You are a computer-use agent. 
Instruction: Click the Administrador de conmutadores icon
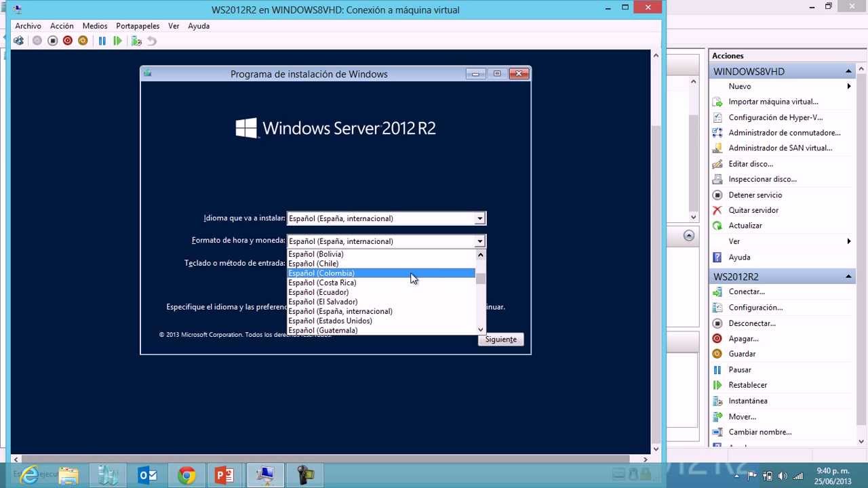[717, 133]
